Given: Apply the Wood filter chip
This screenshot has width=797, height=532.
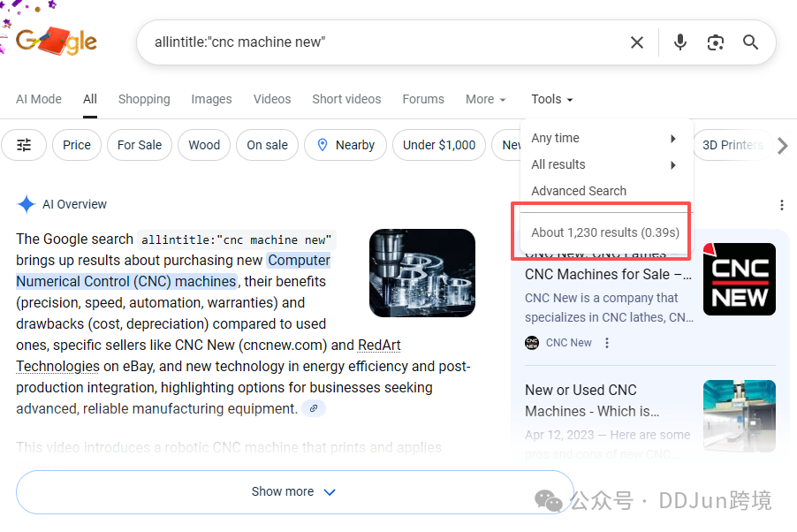Looking at the screenshot, I should tap(204, 145).
